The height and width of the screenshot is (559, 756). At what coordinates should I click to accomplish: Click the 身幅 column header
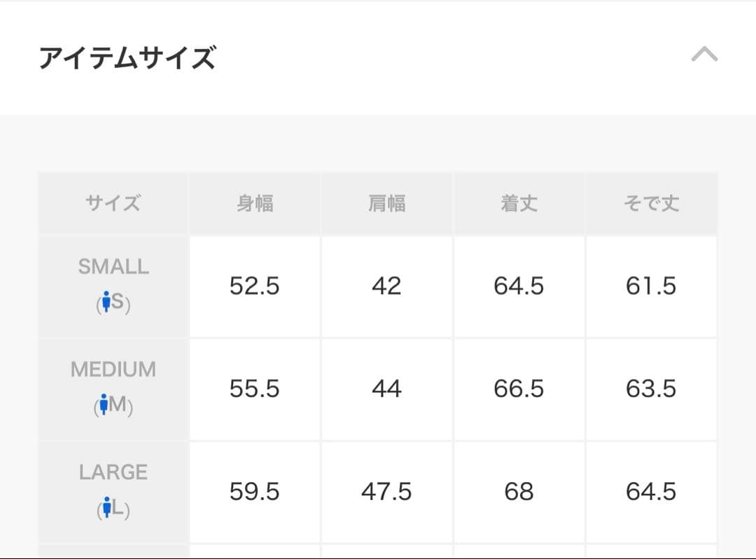pyautogui.click(x=254, y=203)
